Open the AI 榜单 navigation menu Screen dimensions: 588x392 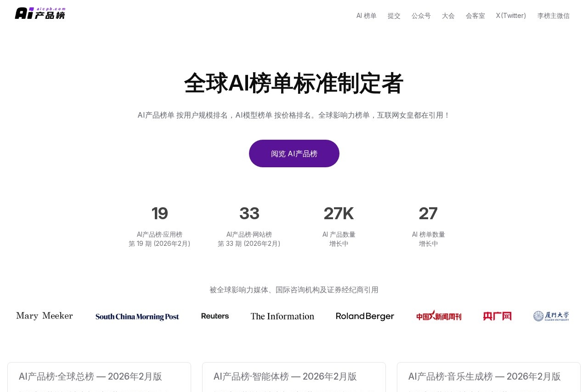tap(366, 16)
